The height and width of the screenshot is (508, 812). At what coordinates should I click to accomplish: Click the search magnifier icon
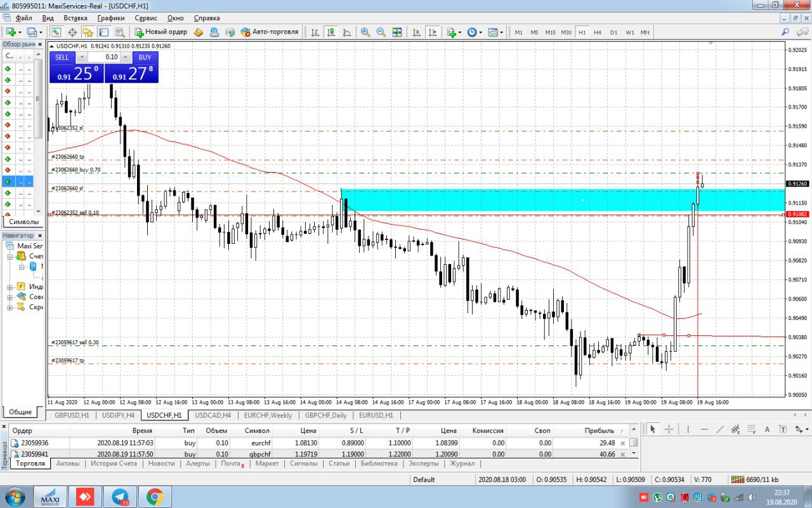pyautogui.click(x=785, y=32)
